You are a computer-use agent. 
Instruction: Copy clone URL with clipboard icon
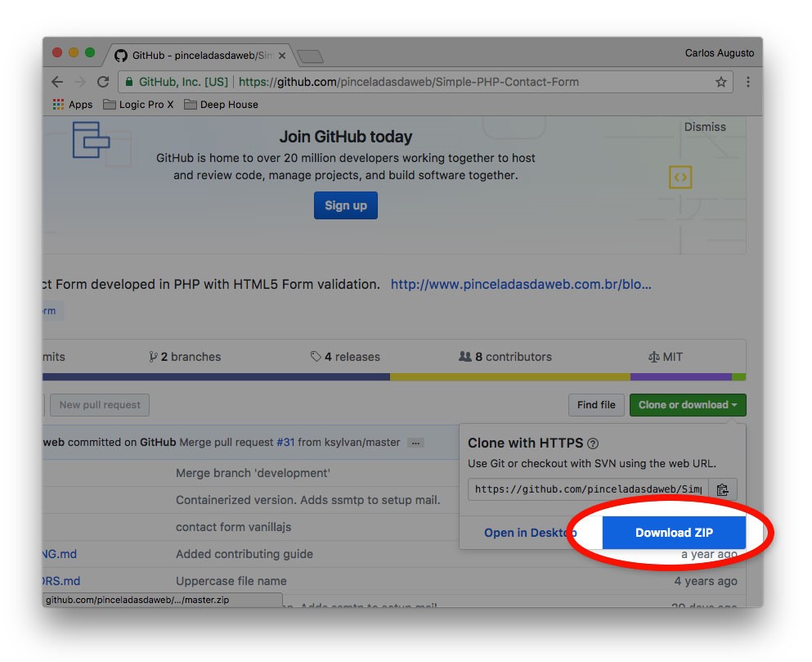(722, 489)
